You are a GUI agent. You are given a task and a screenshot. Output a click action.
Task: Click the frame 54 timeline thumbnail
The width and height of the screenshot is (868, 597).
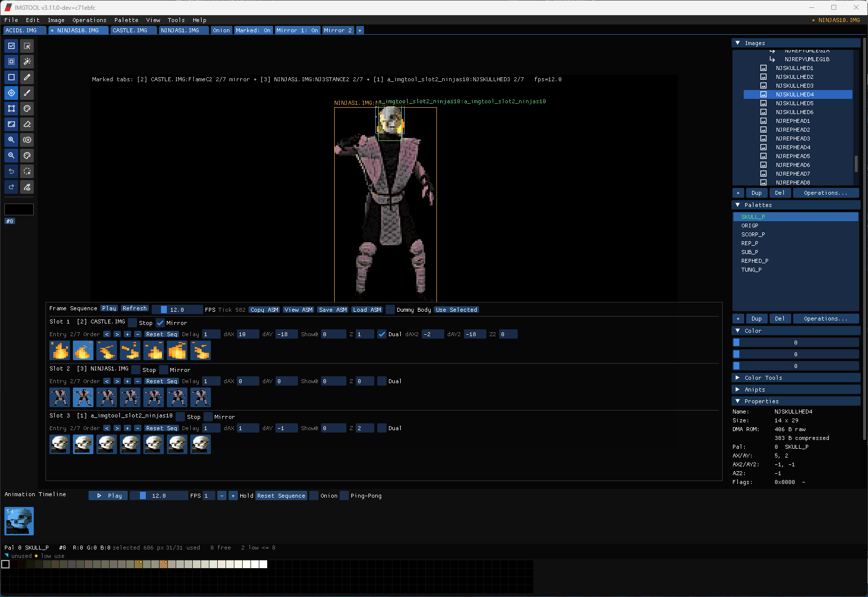(19, 521)
